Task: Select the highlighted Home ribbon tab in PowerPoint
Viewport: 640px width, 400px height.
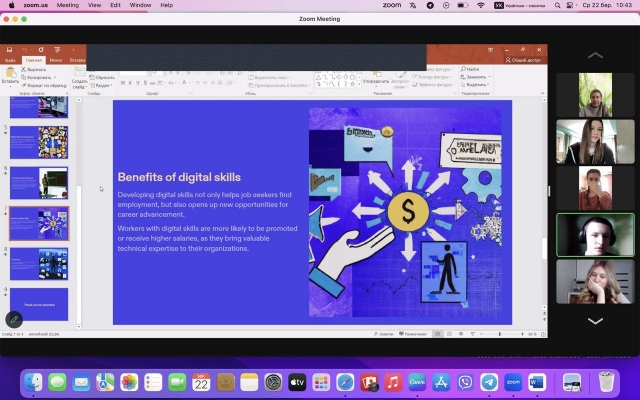Action: 33,60
